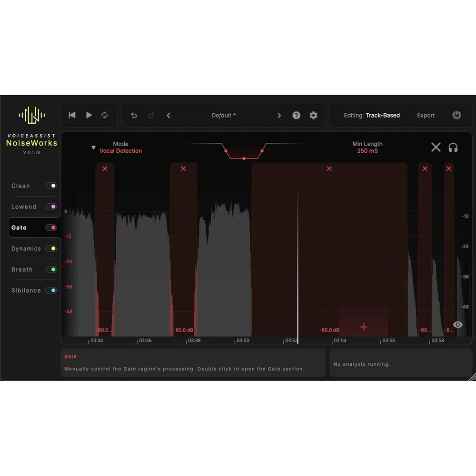Toggle the Breath module switch
476x476 pixels.
51,269
